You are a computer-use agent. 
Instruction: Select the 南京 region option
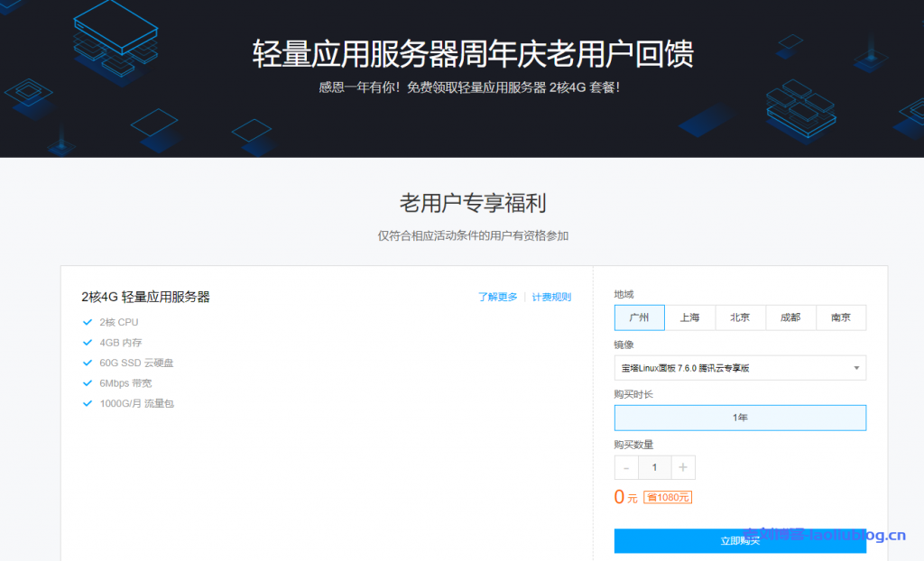[x=841, y=317]
